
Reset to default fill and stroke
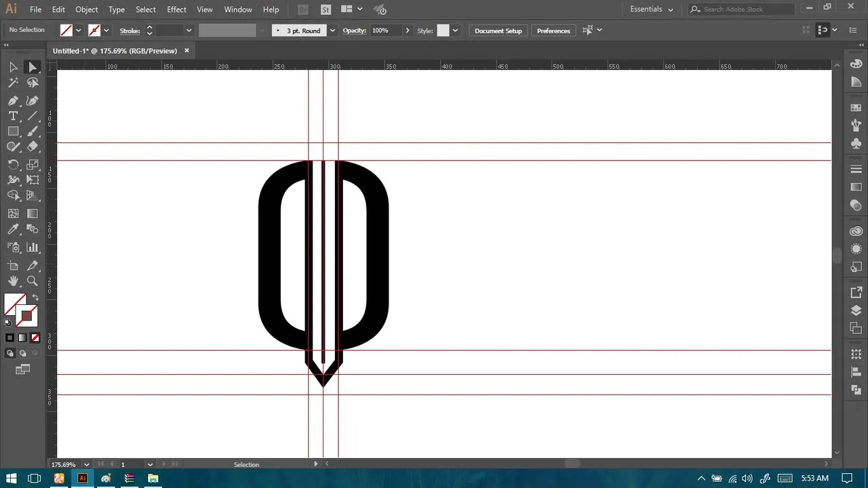(8, 323)
